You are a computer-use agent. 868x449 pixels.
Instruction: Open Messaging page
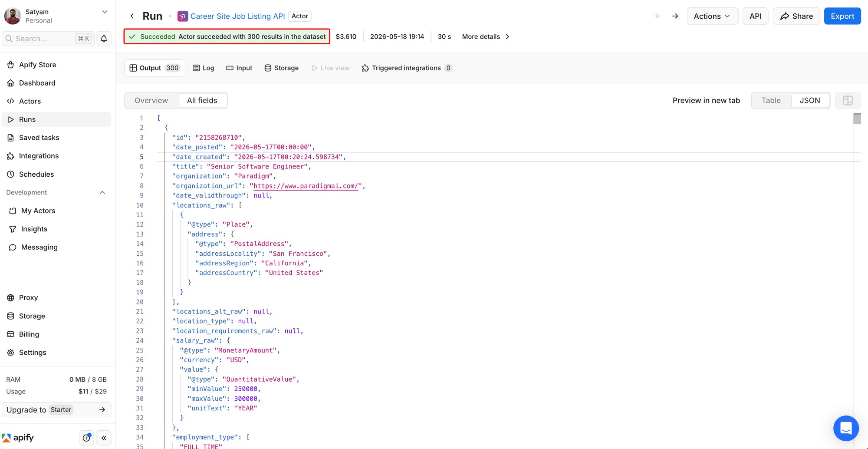click(56, 247)
